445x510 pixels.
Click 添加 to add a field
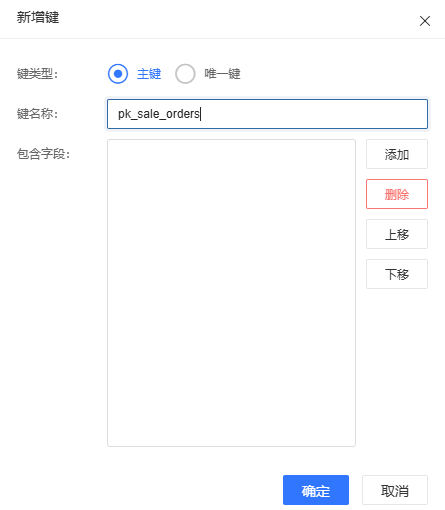click(397, 154)
